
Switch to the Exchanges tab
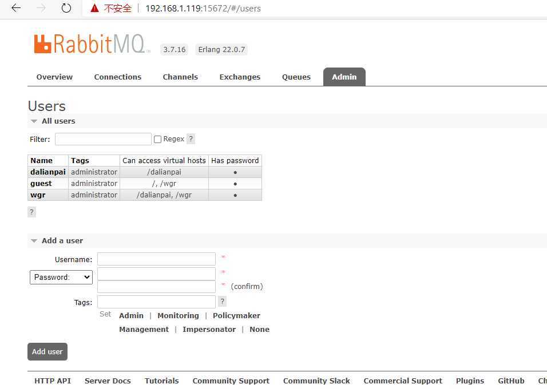240,77
